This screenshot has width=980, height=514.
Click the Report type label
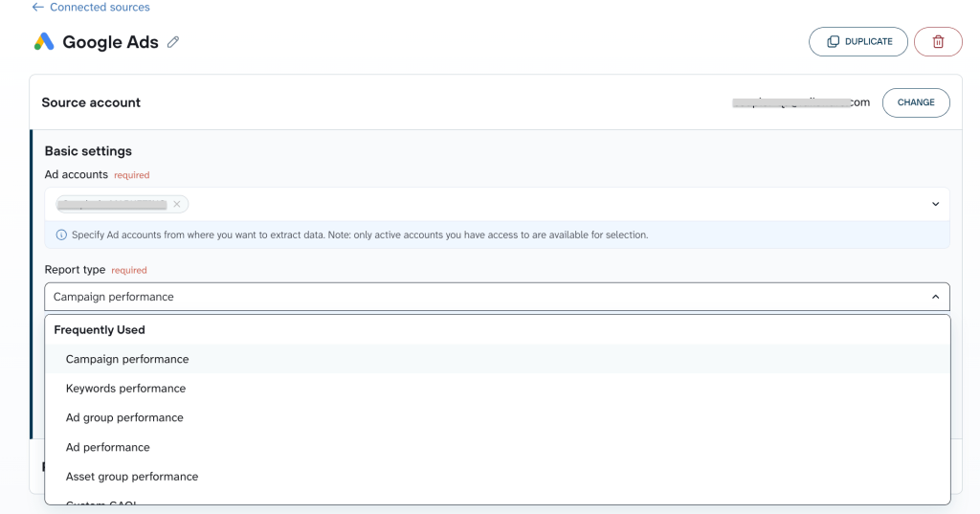point(75,270)
